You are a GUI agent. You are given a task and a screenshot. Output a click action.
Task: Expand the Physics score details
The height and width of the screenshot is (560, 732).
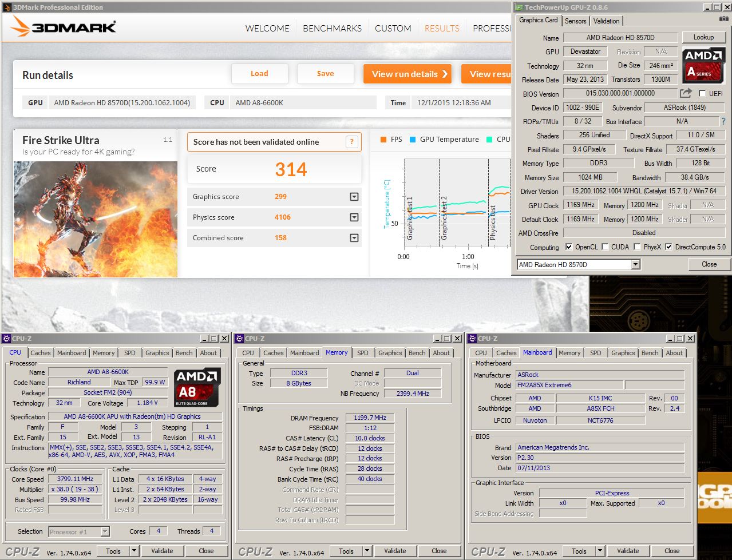(354, 217)
